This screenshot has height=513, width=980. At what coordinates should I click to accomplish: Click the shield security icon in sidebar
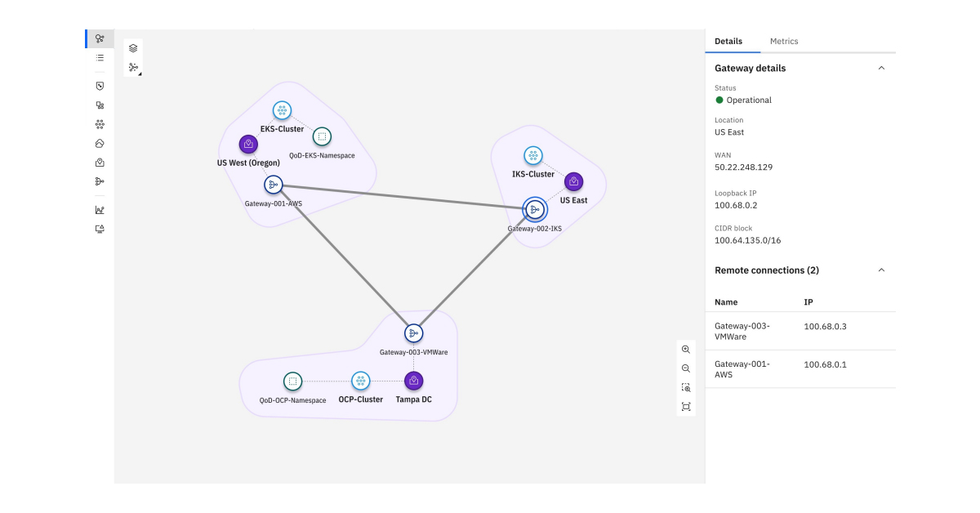[99, 86]
